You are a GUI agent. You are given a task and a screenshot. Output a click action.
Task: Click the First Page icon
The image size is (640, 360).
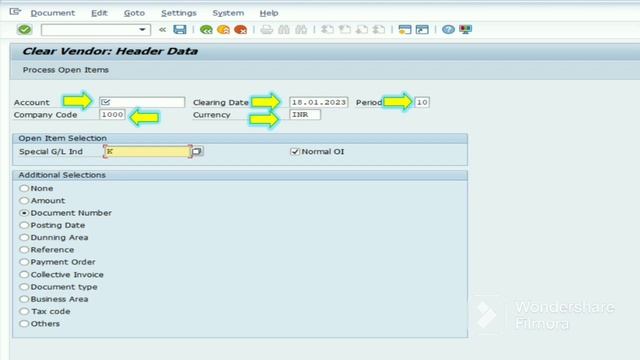(327, 29)
